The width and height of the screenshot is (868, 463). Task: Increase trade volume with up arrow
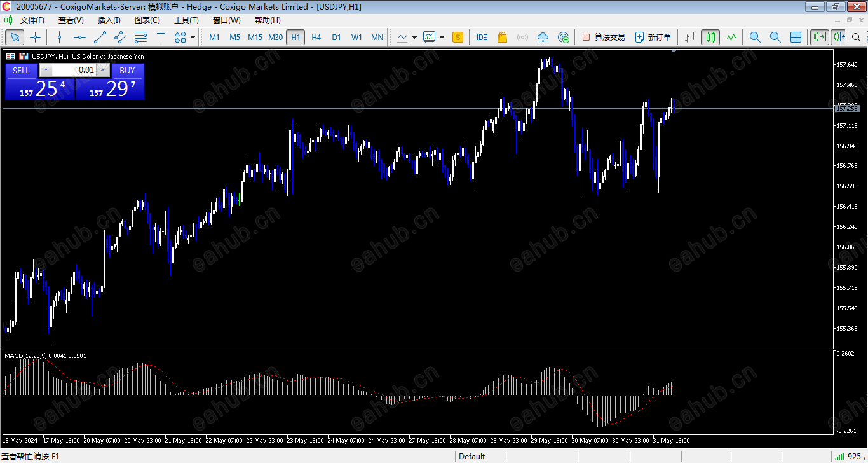[x=102, y=70]
